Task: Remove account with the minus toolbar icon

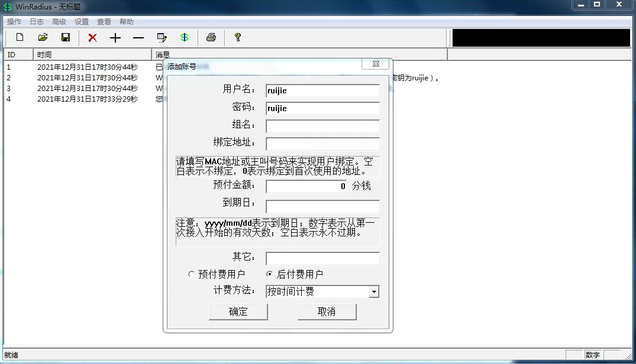Action: click(x=138, y=38)
